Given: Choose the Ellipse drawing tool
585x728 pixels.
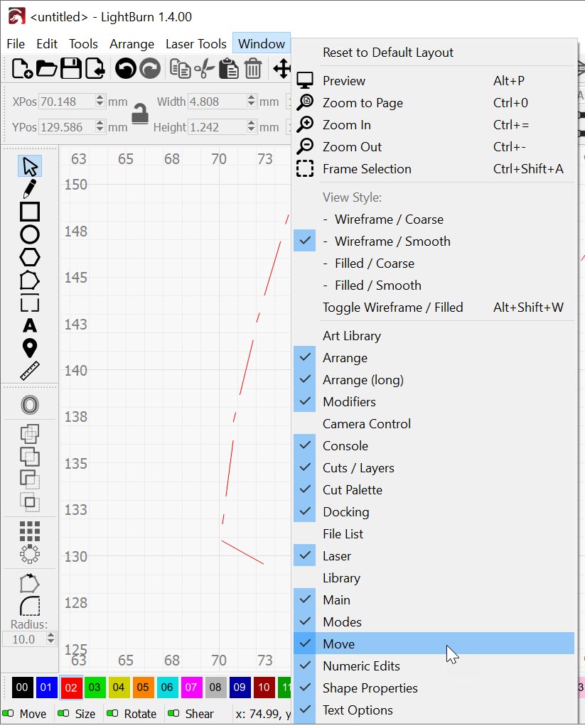Looking at the screenshot, I should (30, 234).
